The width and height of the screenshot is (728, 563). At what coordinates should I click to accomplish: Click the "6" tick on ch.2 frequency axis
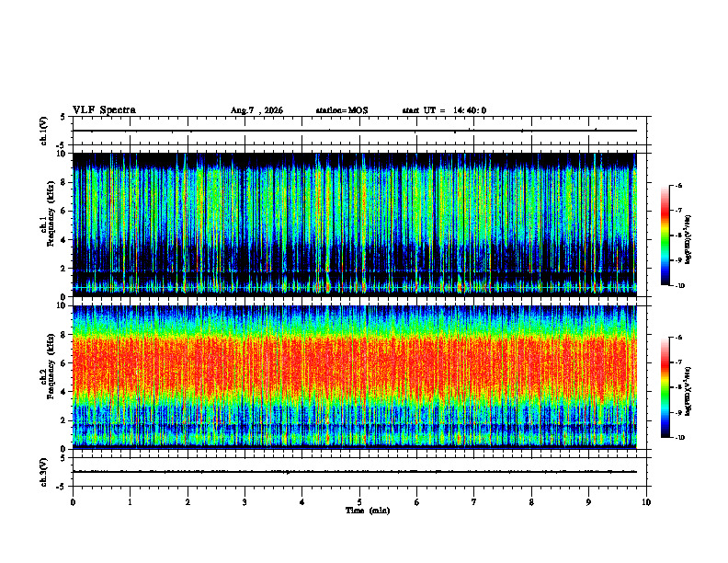point(64,363)
